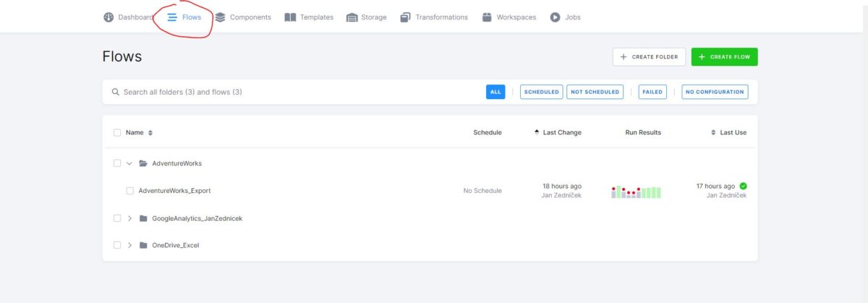
Task: Click the green success check icon
Action: tap(744, 186)
